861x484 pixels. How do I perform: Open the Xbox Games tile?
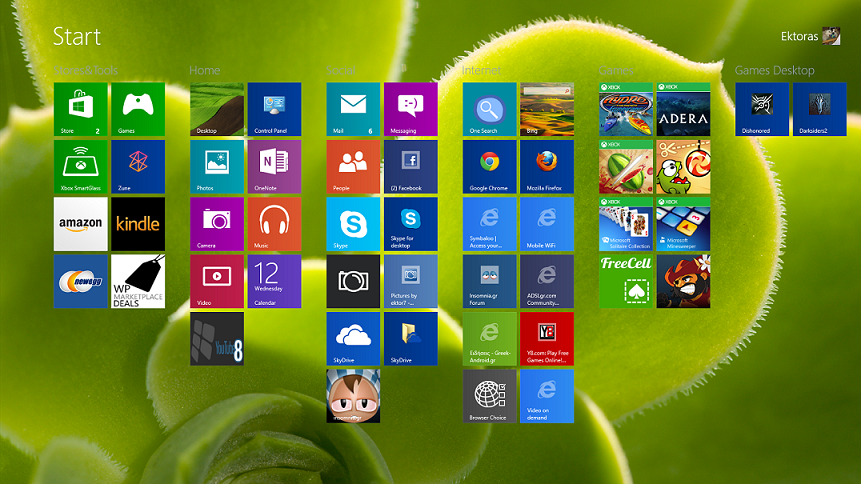(x=138, y=109)
